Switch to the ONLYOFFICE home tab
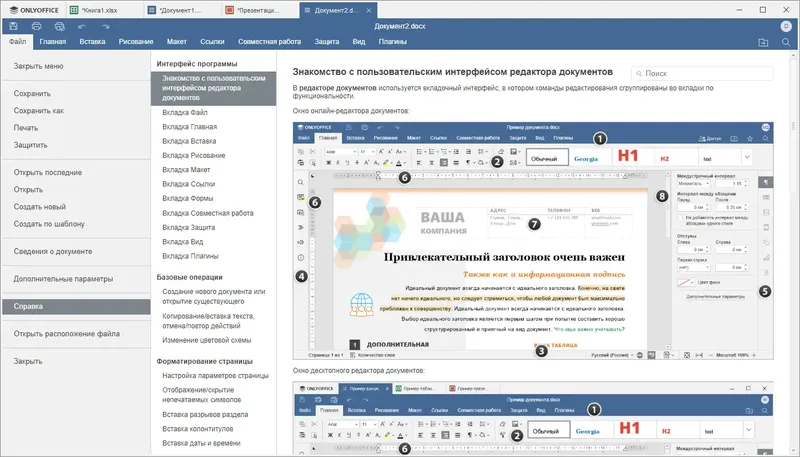The height and width of the screenshot is (457, 800). click(34, 10)
